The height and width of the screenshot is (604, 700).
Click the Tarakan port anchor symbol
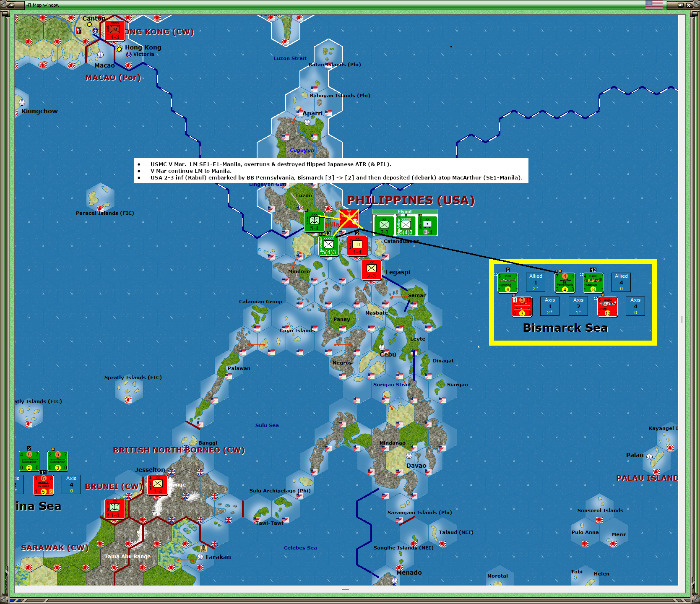(200, 557)
